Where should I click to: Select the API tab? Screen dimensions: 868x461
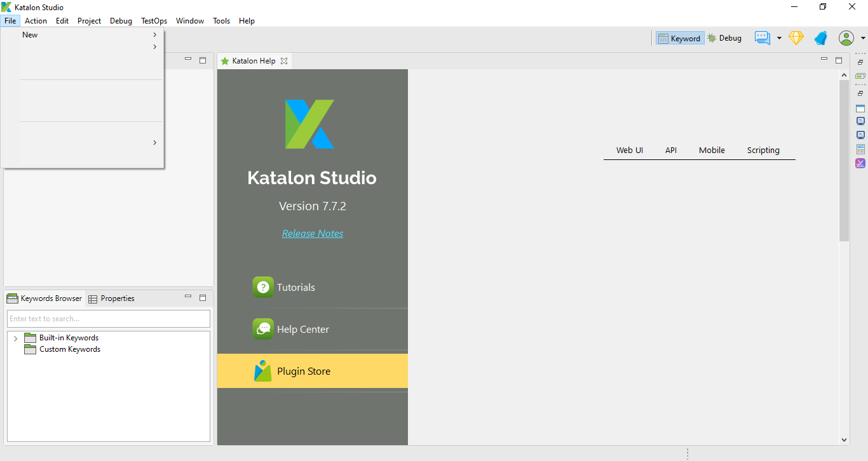[x=671, y=150]
